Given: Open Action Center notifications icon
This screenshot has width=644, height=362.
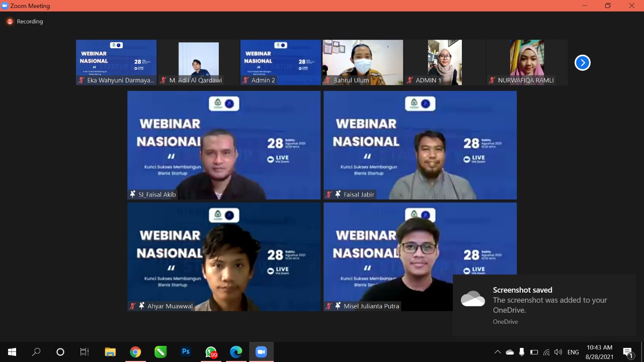Looking at the screenshot, I should (x=628, y=352).
